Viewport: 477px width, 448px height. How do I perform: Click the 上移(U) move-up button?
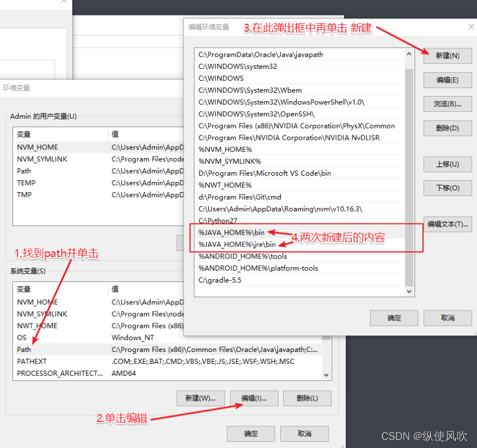point(447,164)
